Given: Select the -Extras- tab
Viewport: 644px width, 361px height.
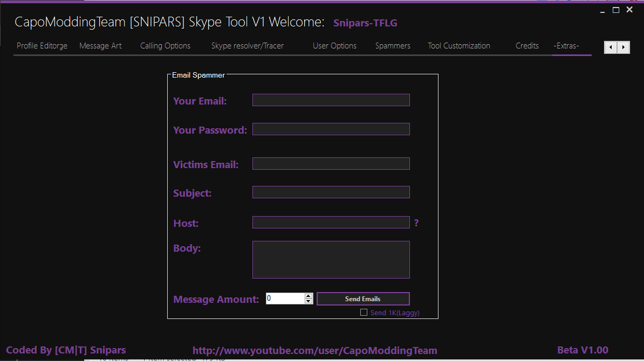Looking at the screenshot, I should pos(566,46).
